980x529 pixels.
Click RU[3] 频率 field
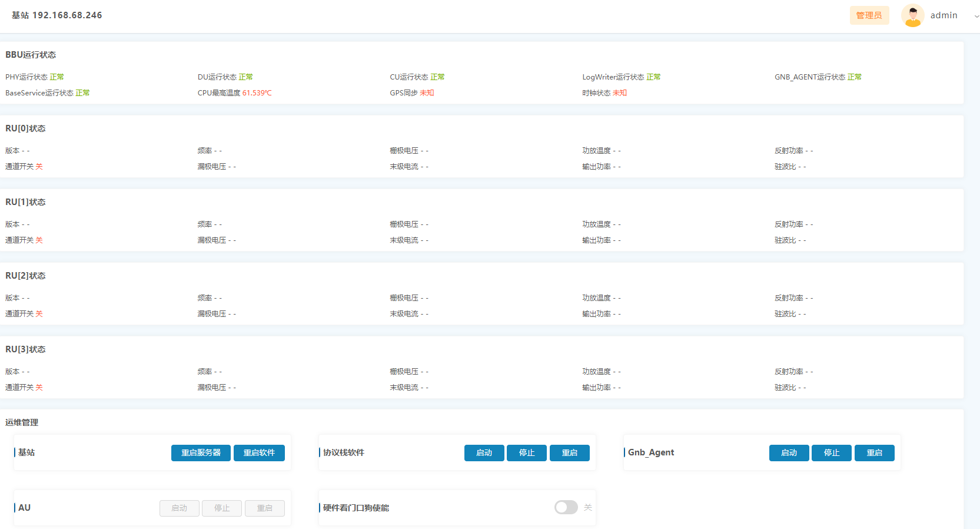pos(210,372)
